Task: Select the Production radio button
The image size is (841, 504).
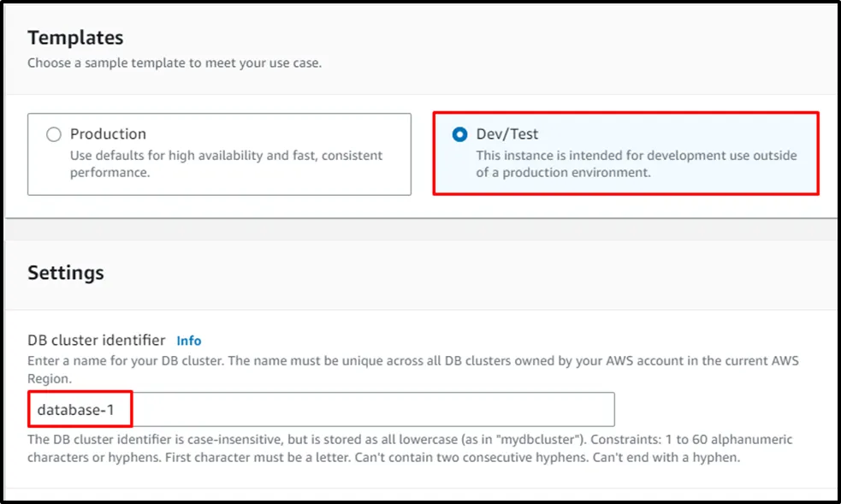Action: pyautogui.click(x=54, y=134)
